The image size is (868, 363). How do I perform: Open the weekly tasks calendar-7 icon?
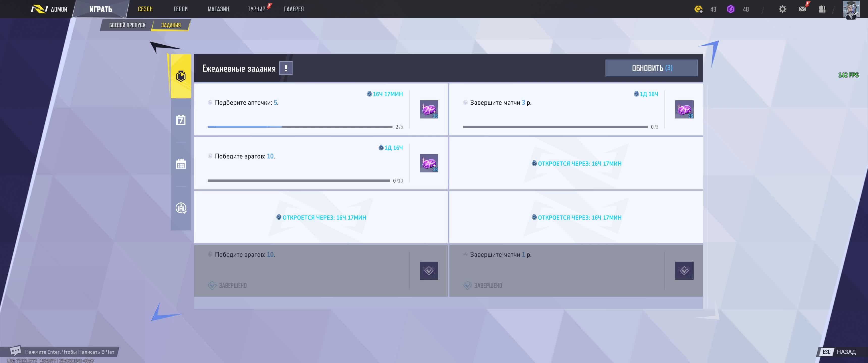(x=181, y=120)
